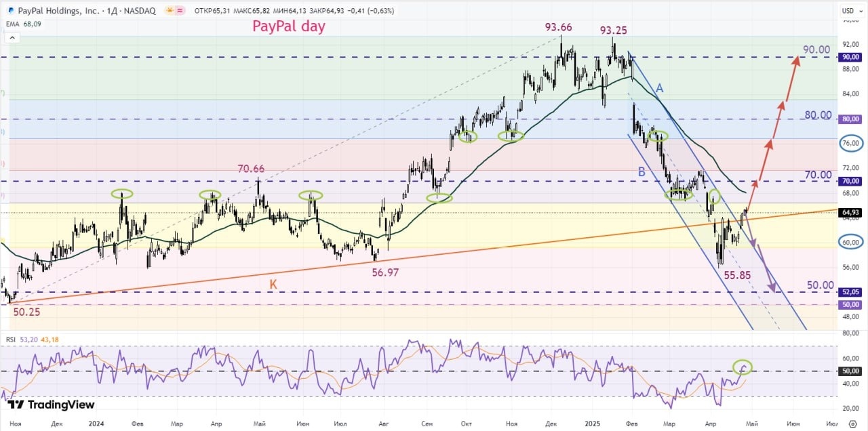Click the letter B channel label
This screenshot has height=431, width=868.
[642, 172]
